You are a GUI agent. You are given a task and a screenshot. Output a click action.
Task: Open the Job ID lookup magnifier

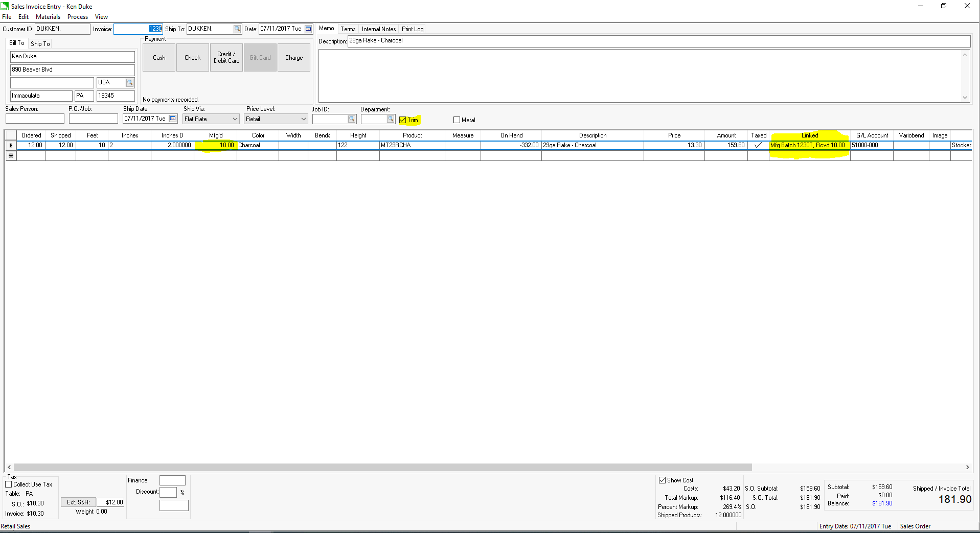352,119
